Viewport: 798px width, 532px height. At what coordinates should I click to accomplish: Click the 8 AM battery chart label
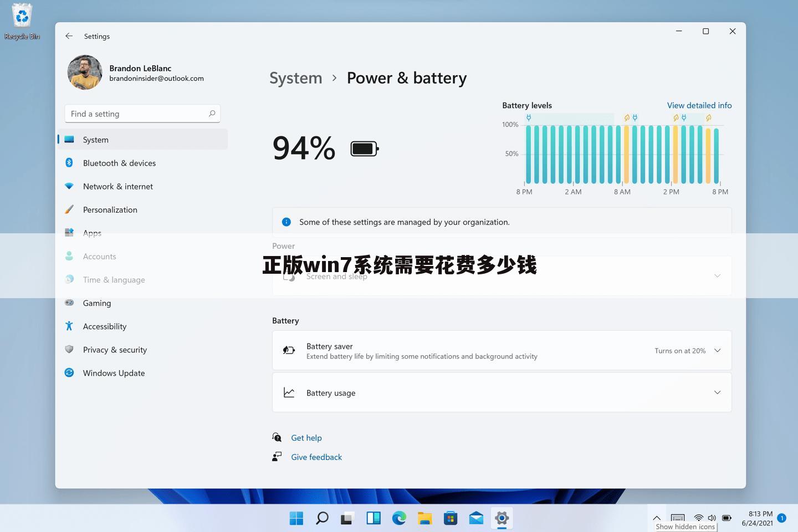pos(622,192)
